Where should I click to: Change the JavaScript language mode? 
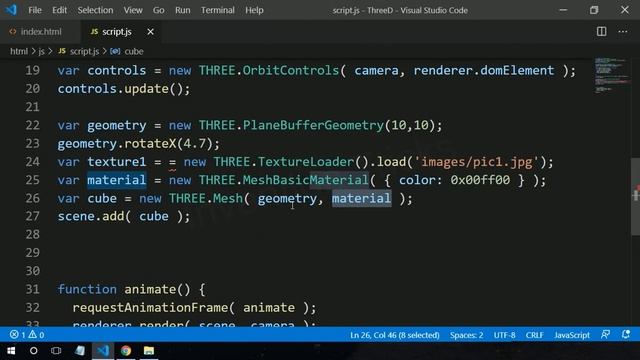pos(571,335)
